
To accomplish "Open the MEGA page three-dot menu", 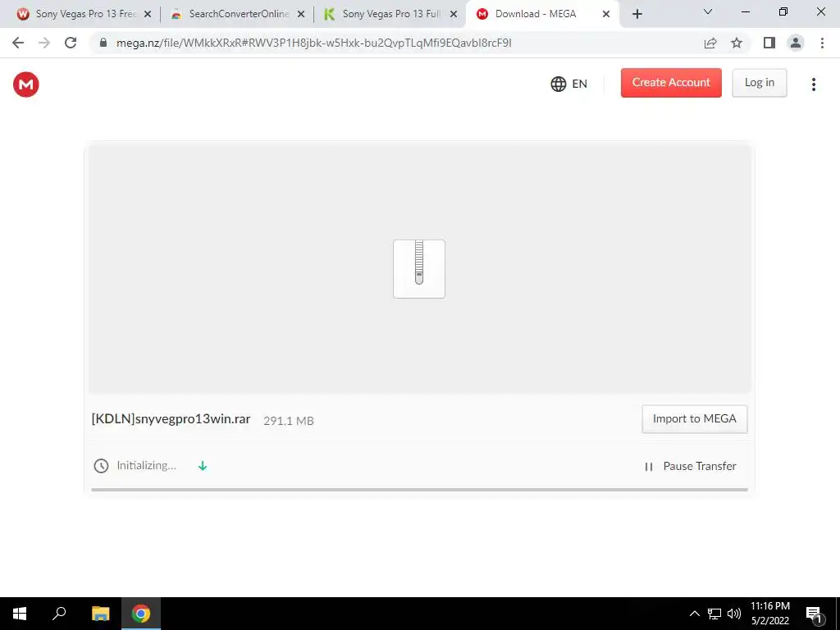I will click(813, 84).
